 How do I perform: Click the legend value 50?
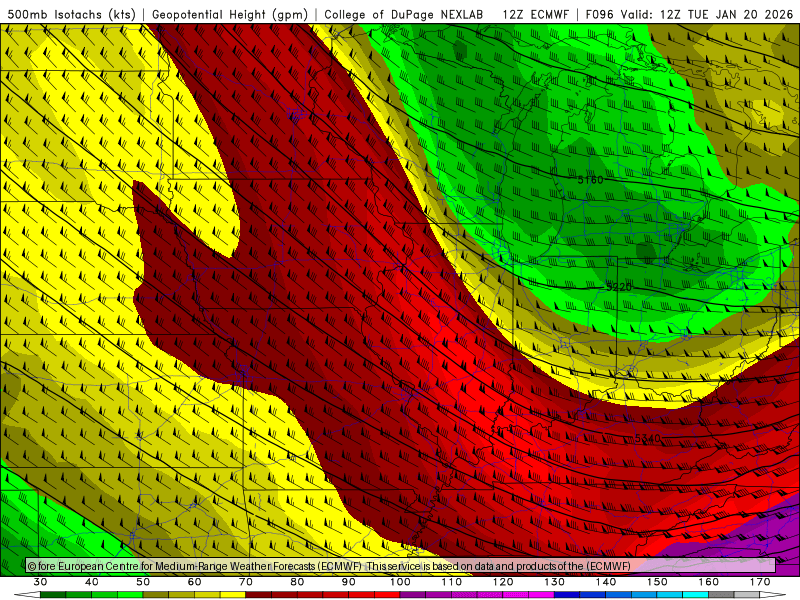(143, 582)
